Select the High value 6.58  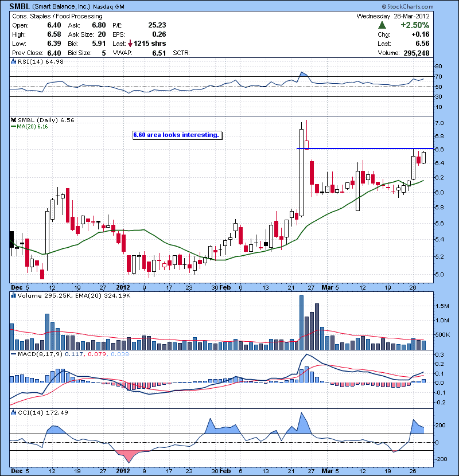pos(54,34)
